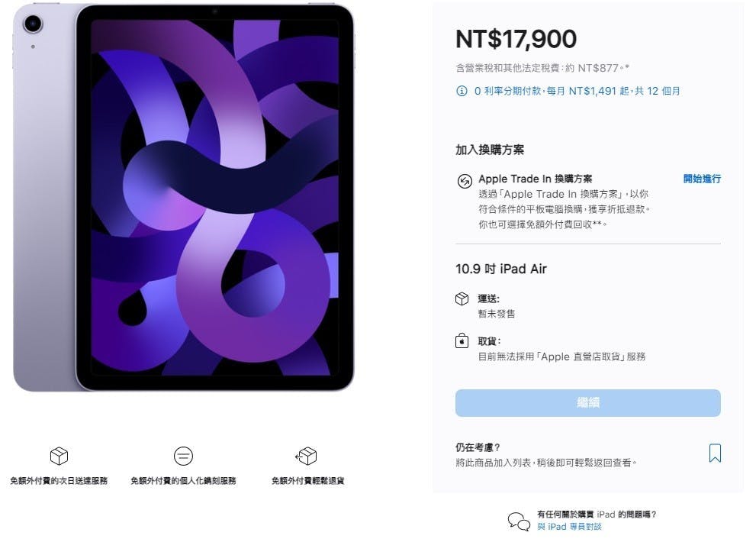The width and height of the screenshot is (756, 542).
Task: Click the 免額外付費輕鬆退貨 label
Action: 307,481
